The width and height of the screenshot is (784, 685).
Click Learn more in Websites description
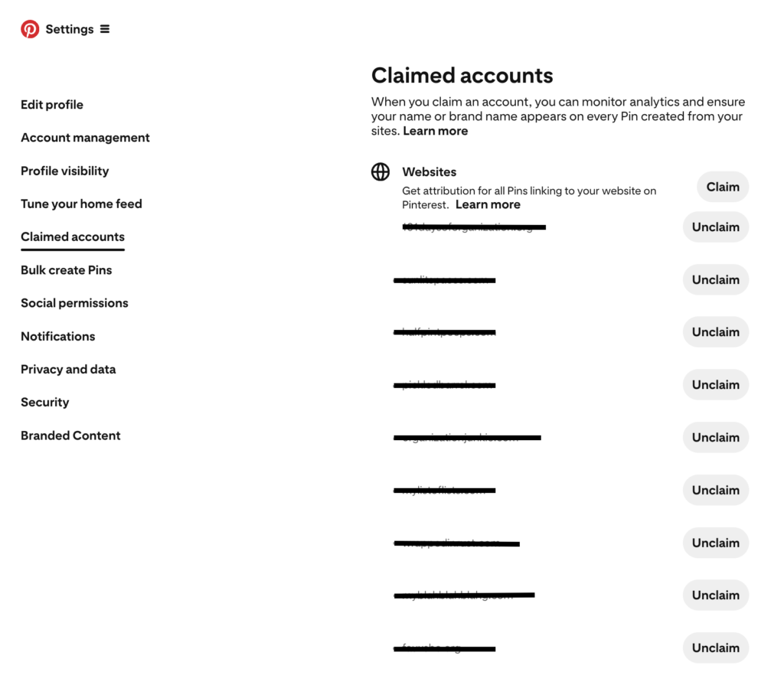[488, 204]
